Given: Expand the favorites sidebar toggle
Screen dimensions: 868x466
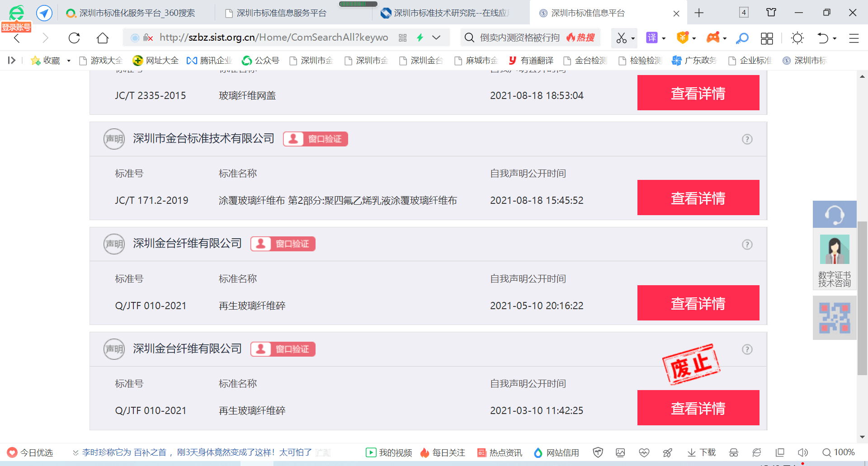Looking at the screenshot, I should click(11, 60).
